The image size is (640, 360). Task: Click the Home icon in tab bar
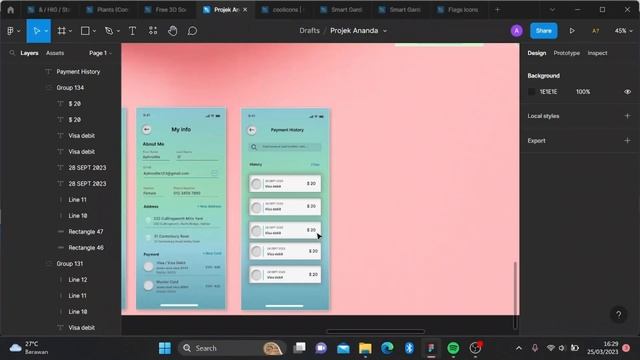[x=10, y=10]
